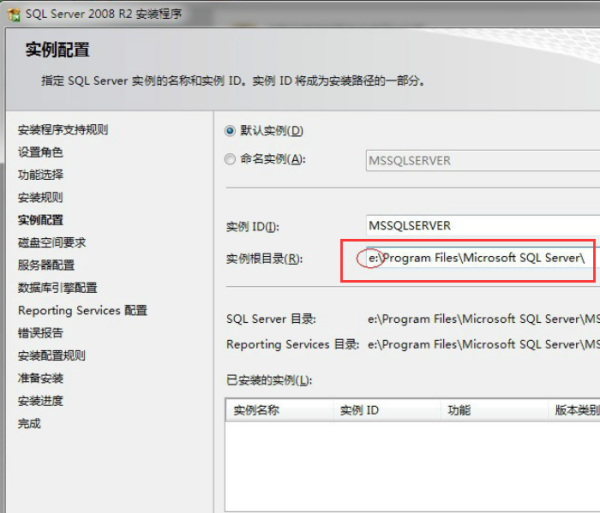This screenshot has height=513, width=600.
Task: Click 安装规则 in the step list
Action: pyautogui.click(x=40, y=197)
